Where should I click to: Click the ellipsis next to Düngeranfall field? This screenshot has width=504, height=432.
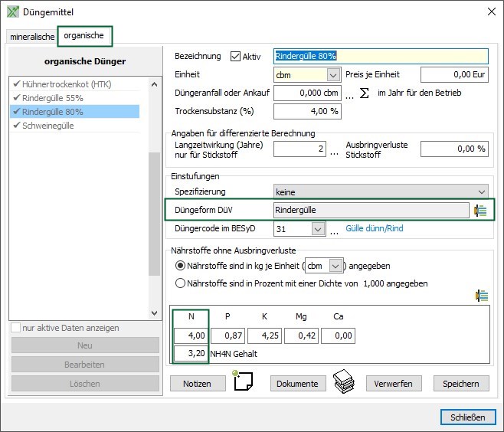[349, 94]
